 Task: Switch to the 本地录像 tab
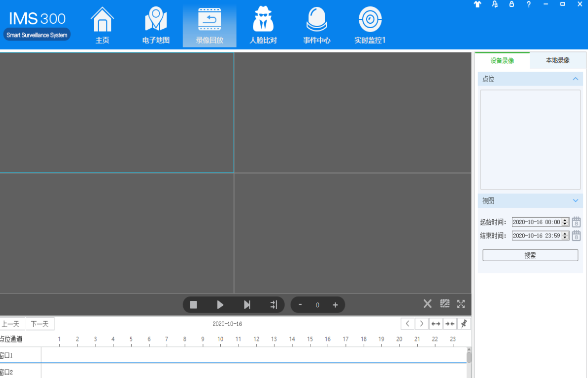558,60
